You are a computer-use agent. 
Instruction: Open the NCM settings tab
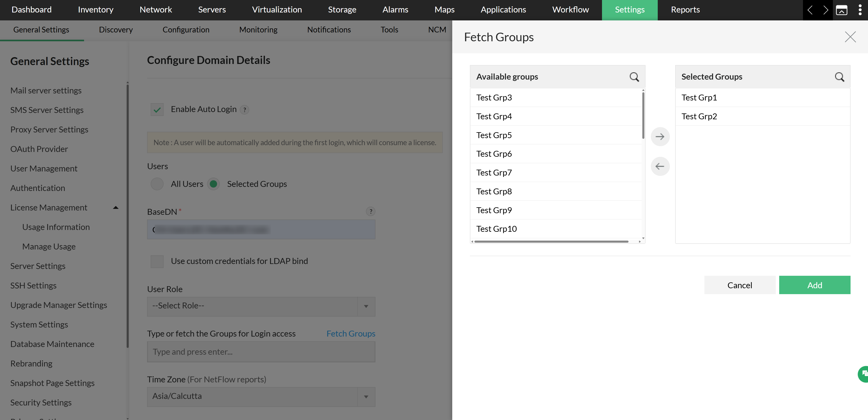pyautogui.click(x=437, y=30)
